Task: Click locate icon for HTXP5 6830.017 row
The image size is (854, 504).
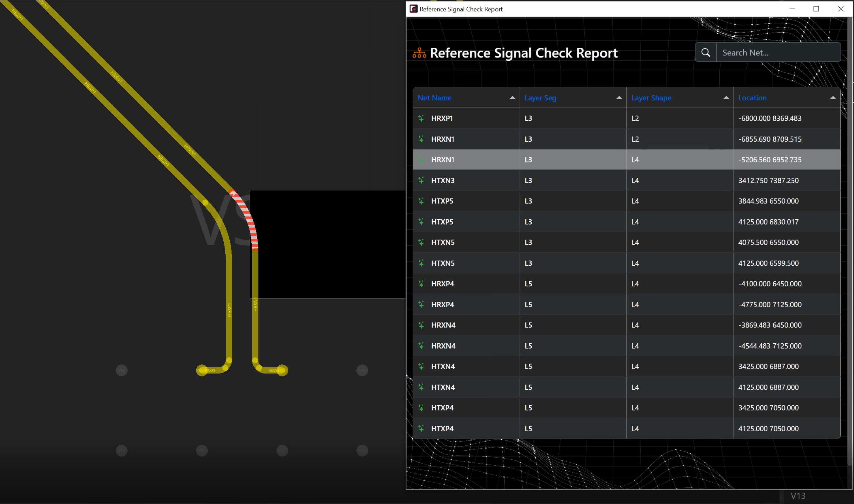Action: pyautogui.click(x=421, y=222)
